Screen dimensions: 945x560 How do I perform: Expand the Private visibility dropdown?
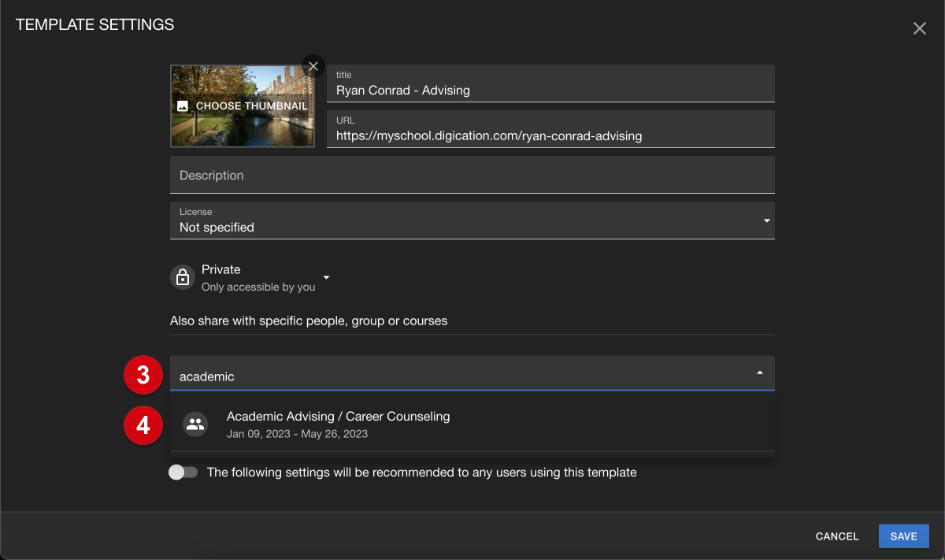326,277
